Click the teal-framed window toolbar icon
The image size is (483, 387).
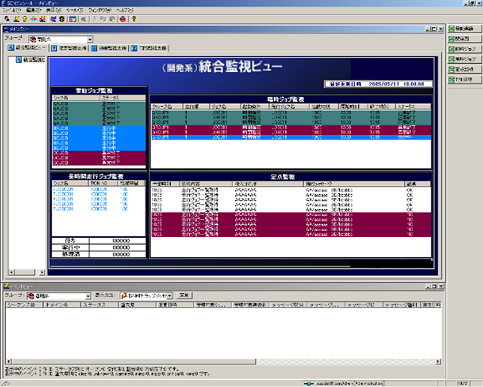coord(72,19)
